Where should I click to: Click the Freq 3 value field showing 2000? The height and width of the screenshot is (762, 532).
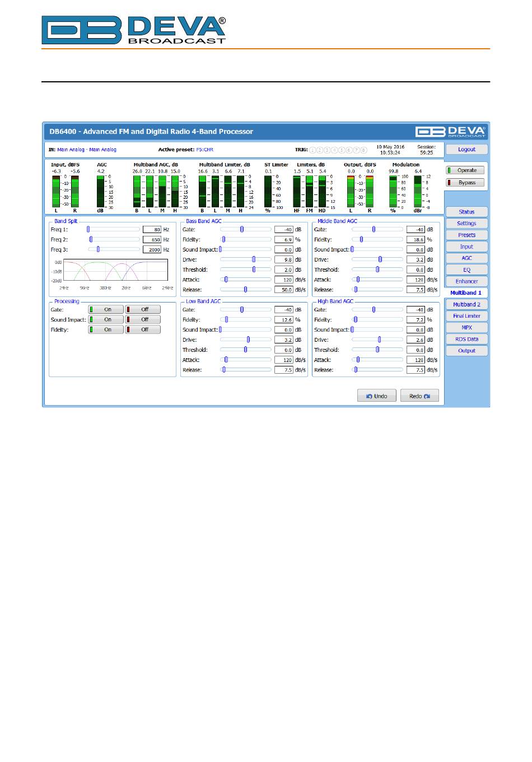click(x=152, y=250)
